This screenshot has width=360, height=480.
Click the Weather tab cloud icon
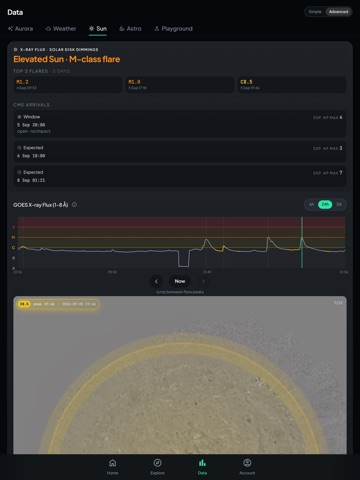pyautogui.click(x=48, y=29)
